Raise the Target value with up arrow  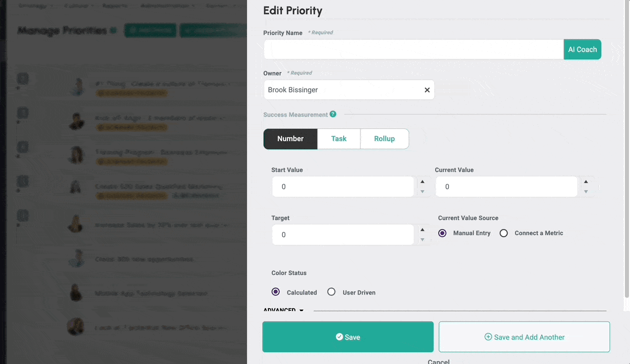coord(422,230)
